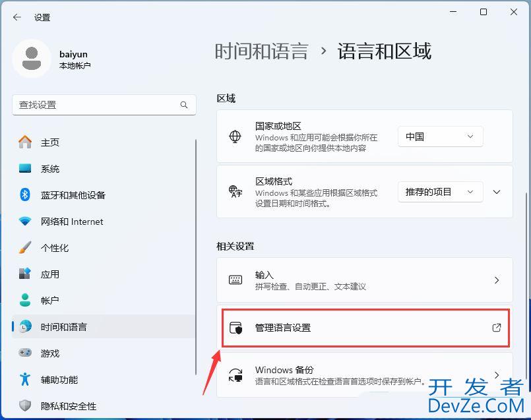Open 输入 settings via its chevron

tap(497, 280)
